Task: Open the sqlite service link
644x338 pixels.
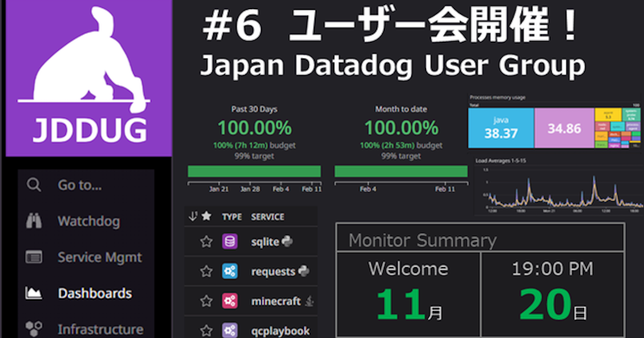Action: (x=265, y=242)
